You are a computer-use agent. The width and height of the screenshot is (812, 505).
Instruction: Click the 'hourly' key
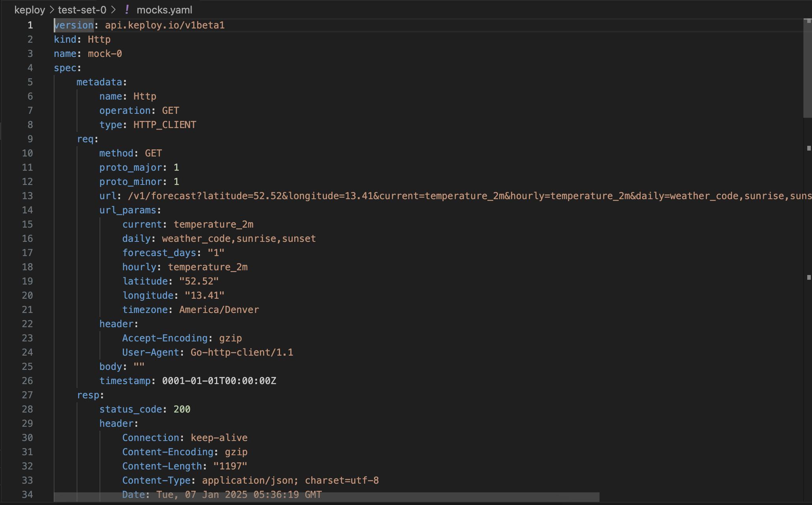pos(139,267)
